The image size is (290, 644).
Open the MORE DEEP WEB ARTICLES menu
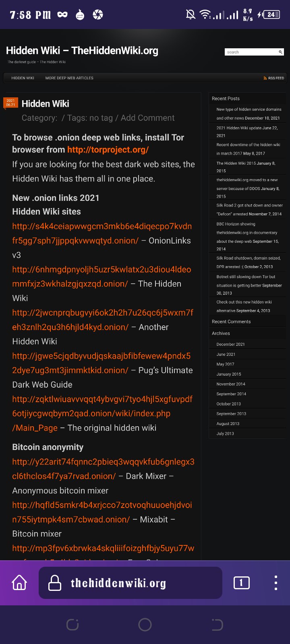[69, 78]
